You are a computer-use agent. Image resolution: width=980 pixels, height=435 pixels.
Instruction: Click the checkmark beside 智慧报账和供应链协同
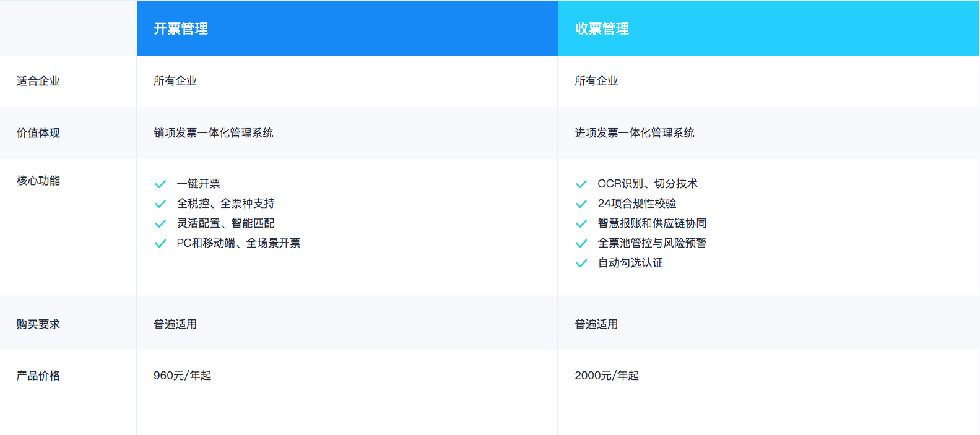pos(581,223)
